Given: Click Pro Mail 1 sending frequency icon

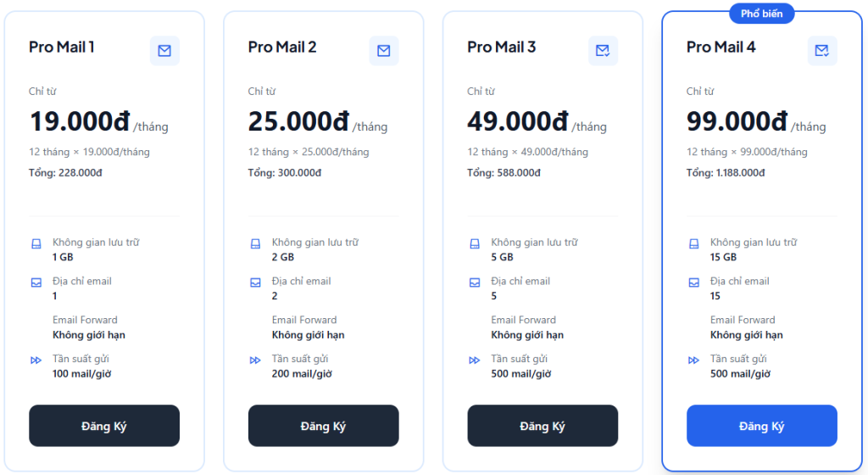Looking at the screenshot, I should [x=36, y=360].
